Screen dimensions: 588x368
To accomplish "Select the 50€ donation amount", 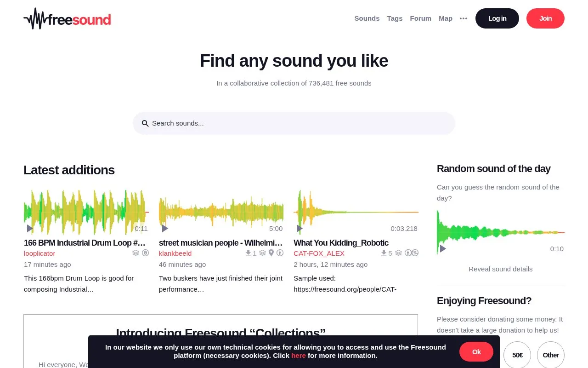I will pyautogui.click(x=517, y=355).
